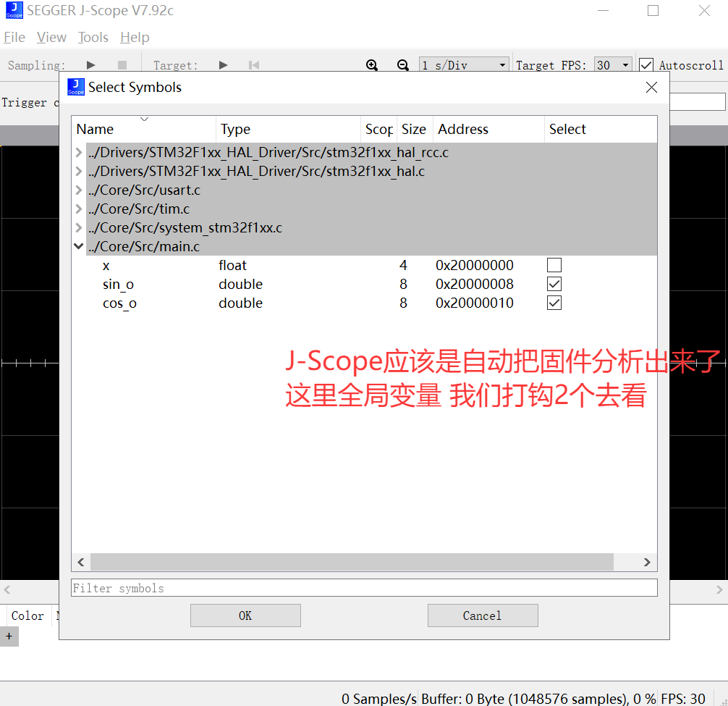
Task: Click the address 0x20000000 cell
Action: pyautogui.click(x=475, y=265)
